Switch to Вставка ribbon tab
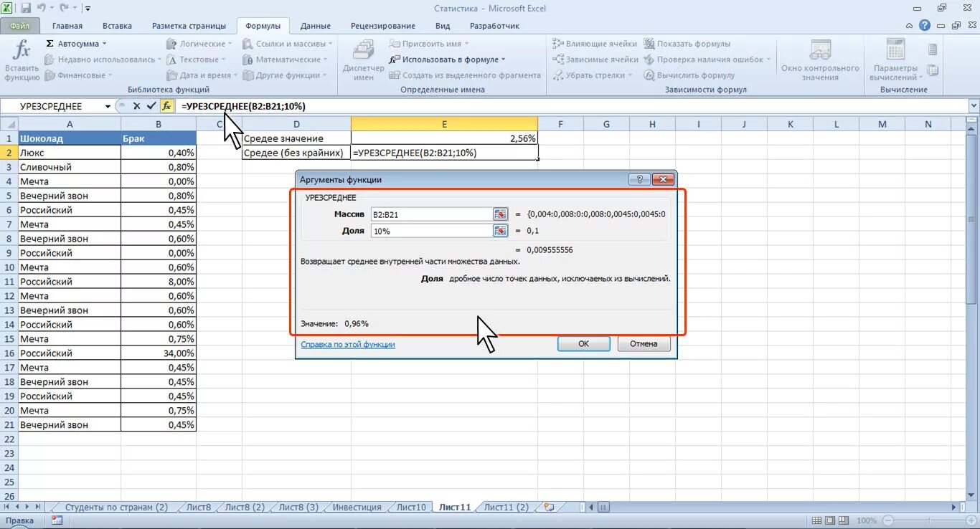 [117, 26]
